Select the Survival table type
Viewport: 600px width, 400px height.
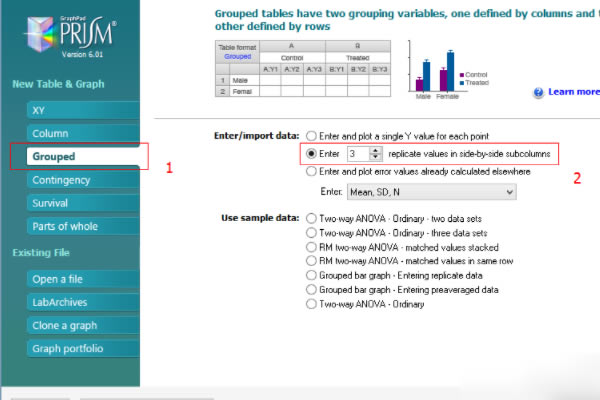tap(83, 203)
